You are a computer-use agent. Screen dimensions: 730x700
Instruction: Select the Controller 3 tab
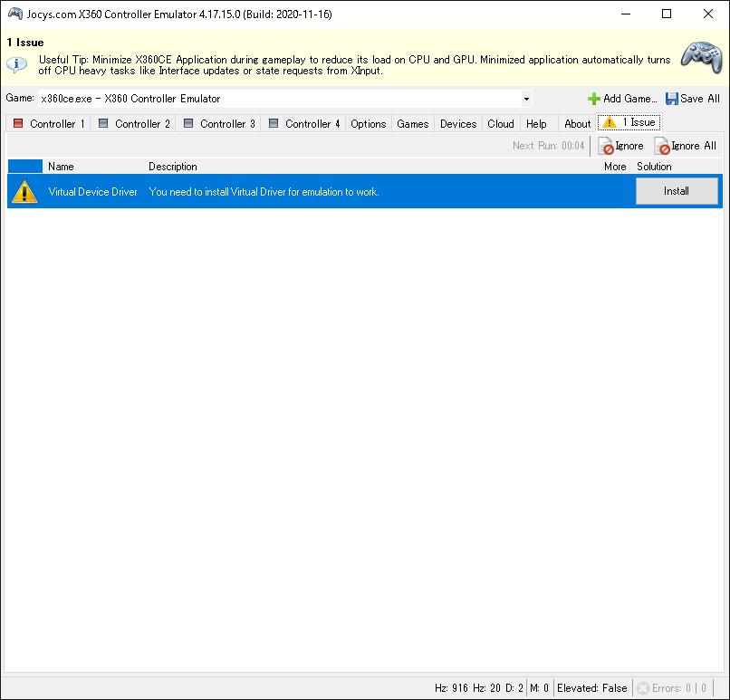(x=219, y=124)
